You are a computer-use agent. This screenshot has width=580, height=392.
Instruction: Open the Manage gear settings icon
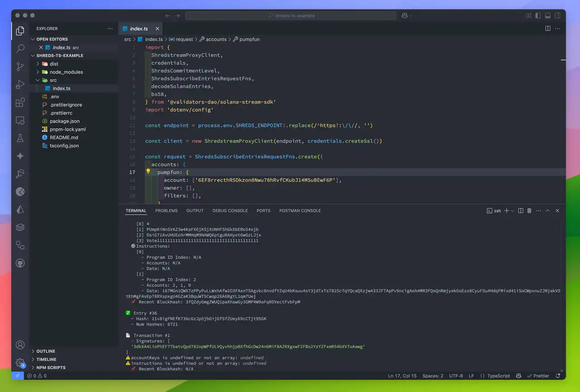coord(20,362)
